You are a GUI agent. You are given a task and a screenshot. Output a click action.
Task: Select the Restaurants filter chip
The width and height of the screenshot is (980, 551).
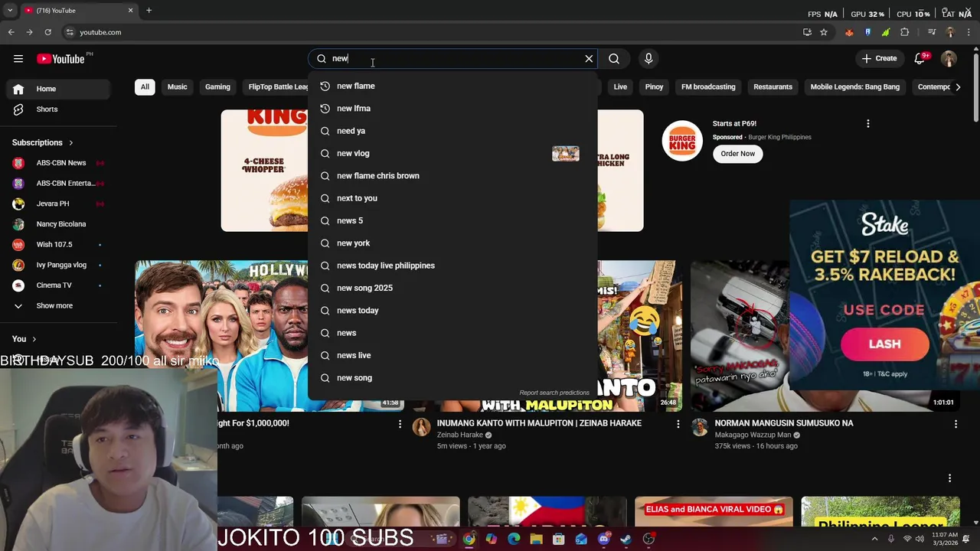point(773,87)
